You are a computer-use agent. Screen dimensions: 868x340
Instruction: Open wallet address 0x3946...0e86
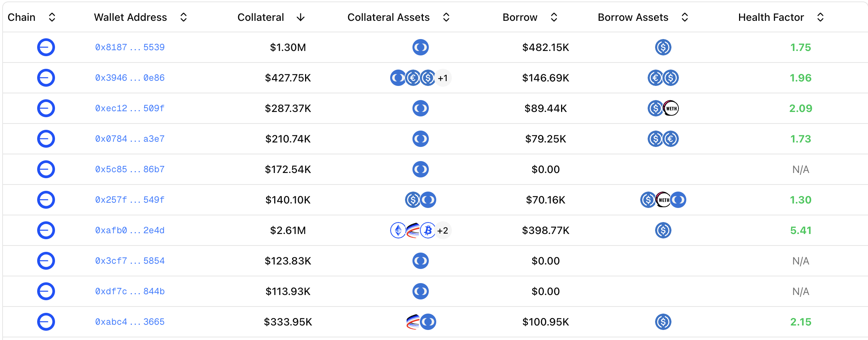(130, 78)
